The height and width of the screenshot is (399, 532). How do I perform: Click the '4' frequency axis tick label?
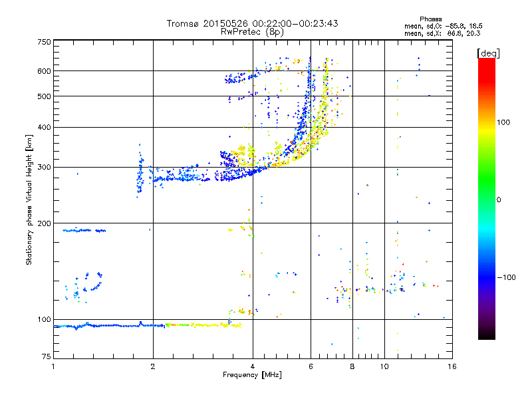pos(253,366)
